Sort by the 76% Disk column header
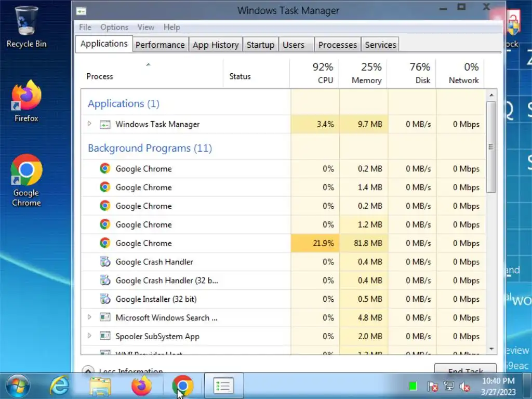The width and height of the screenshot is (532, 399). point(411,74)
